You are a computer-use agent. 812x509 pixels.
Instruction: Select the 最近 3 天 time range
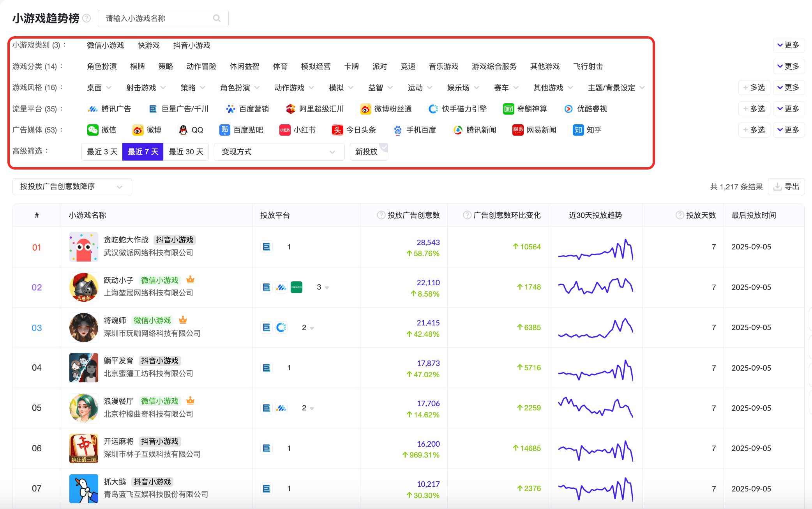(102, 152)
